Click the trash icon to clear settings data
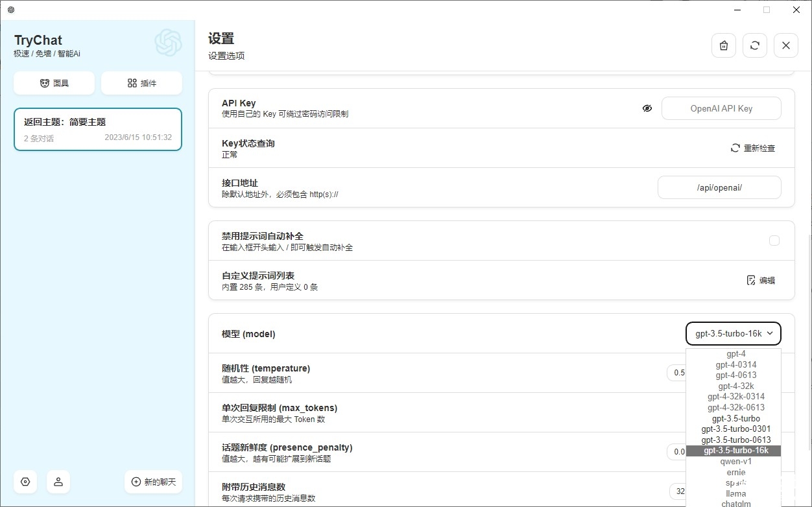Screen dimensions: 812x507 [724, 45]
